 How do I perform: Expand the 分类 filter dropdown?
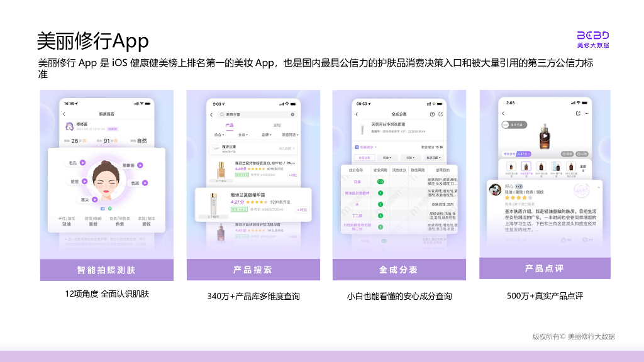coord(243,135)
